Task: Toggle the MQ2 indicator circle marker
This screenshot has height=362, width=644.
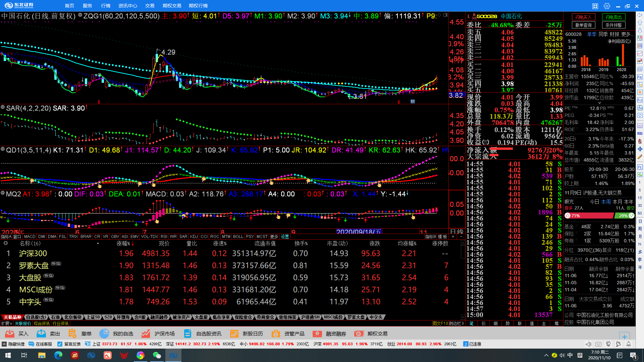Action: pos(3,193)
